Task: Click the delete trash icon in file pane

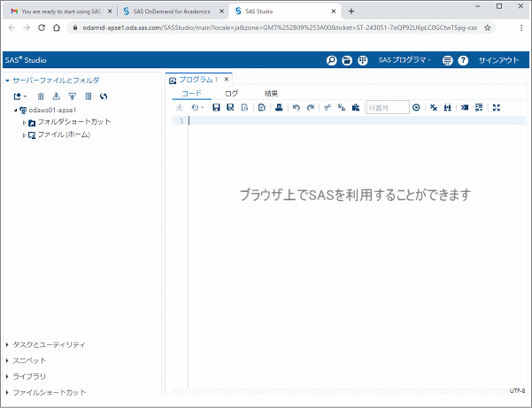Action: tap(41, 96)
